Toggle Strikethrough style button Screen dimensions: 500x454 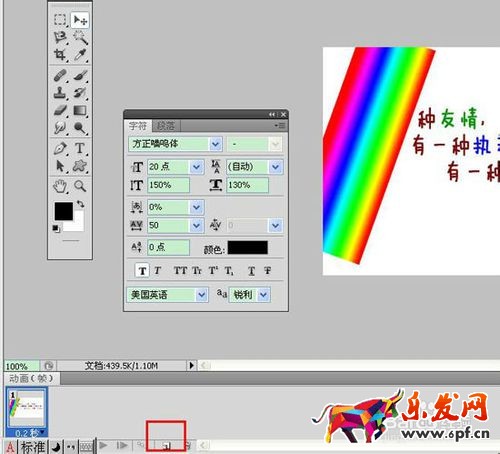pos(268,271)
